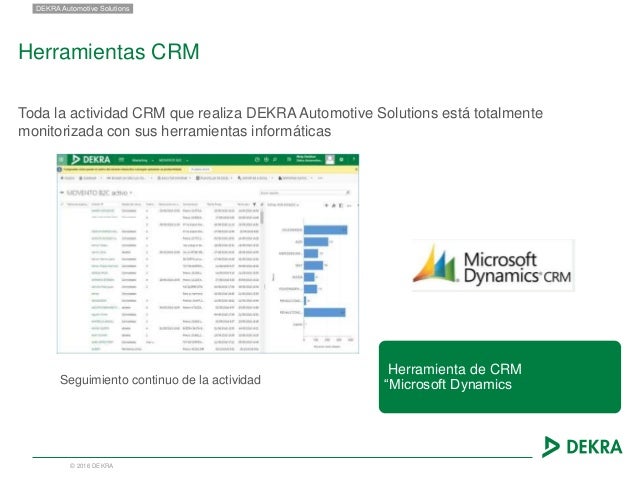638x479 pixels.
Task: Click the 'DEKRA Automotive Solutions' gray label
Action: coord(83,9)
